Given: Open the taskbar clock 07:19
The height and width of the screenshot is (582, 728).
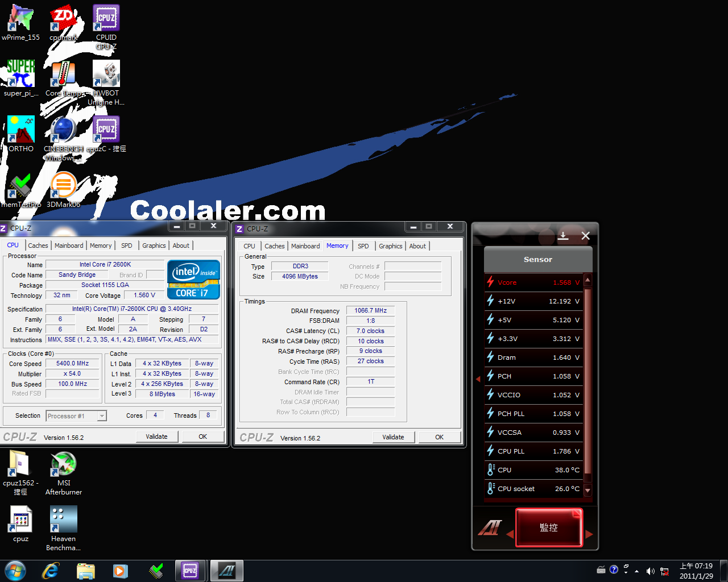Looking at the screenshot, I should click(x=696, y=571).
